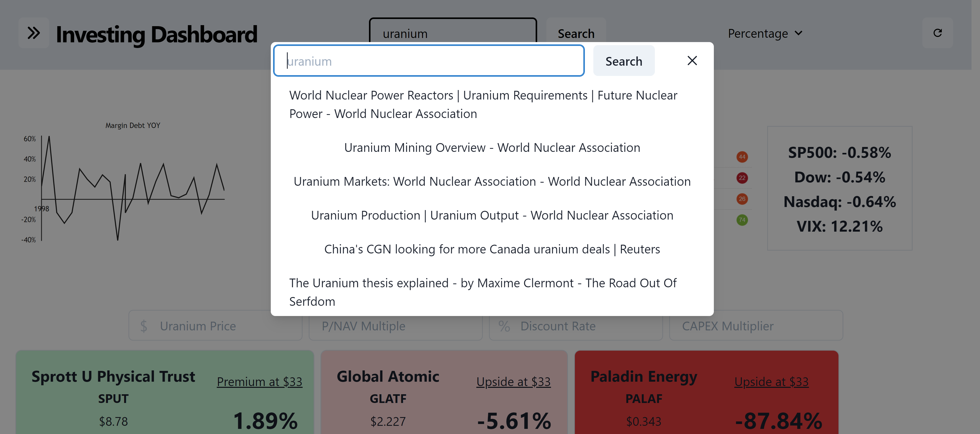Click the Search button in the popup

point(624,61)
